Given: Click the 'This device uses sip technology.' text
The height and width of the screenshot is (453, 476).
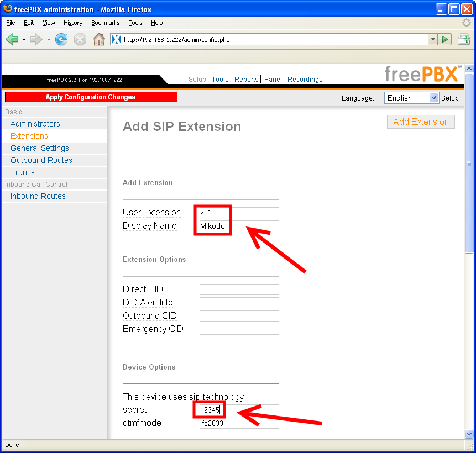Looking at the screenshot, I should 184,397.
